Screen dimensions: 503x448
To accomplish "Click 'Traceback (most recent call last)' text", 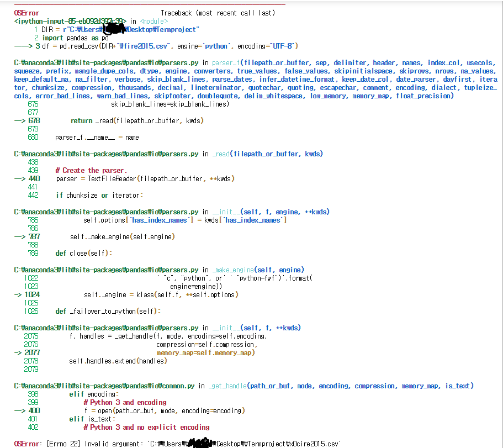I will (218, 13).
